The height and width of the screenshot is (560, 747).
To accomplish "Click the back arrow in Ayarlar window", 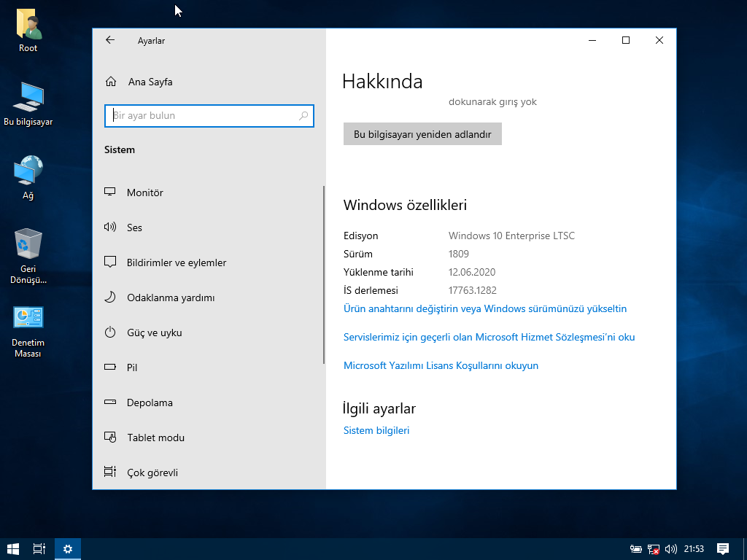I will [110, 40].
